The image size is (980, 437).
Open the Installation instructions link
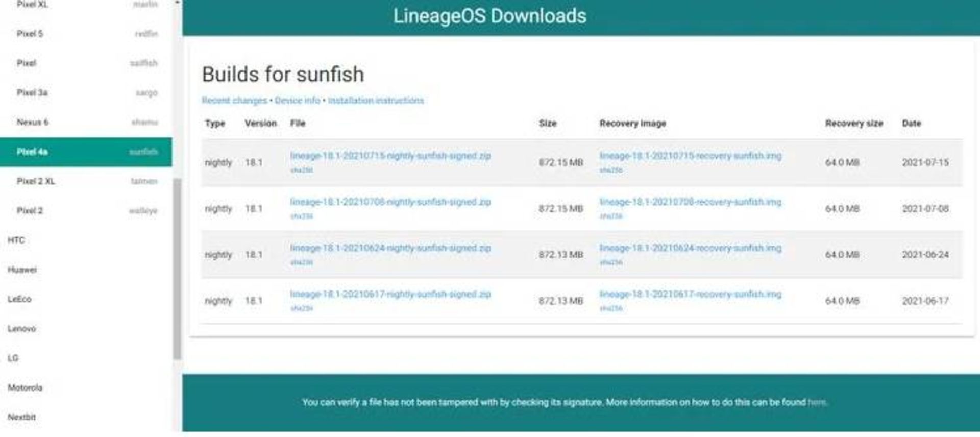coord(376,101)
